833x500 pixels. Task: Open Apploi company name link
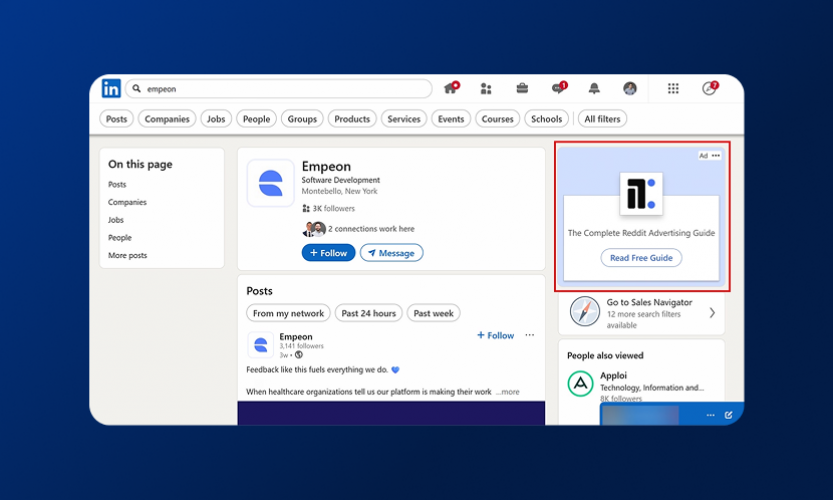[x=614, y=375]
